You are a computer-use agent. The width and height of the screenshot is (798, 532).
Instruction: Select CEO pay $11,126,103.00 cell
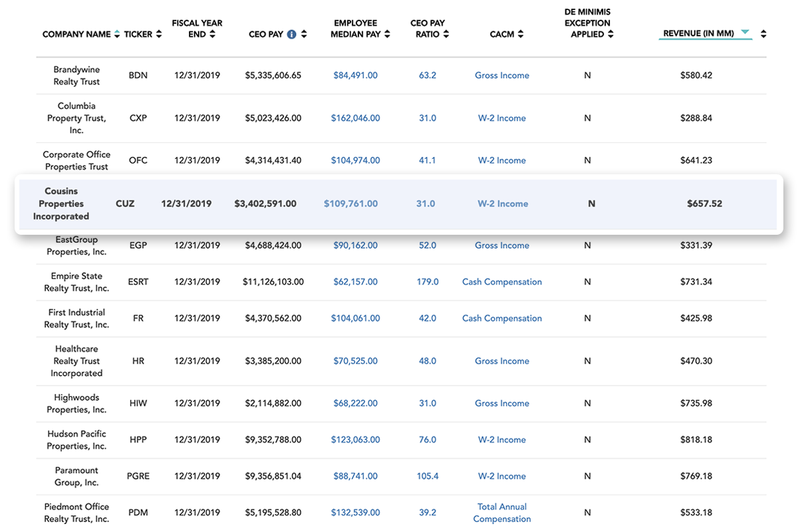pyautogui.click(x=273, y=282)
